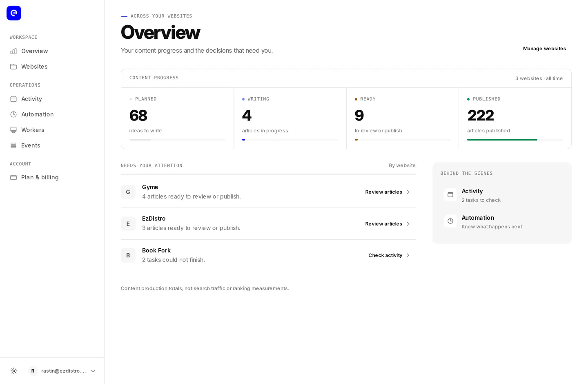
Task: Open the Events page
Action: [x=52, y=145]
